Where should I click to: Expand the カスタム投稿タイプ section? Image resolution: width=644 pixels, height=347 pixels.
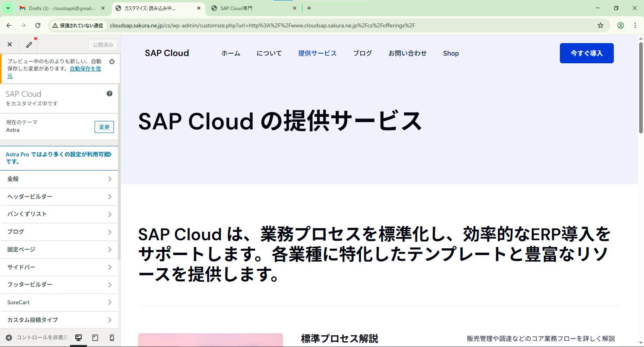pyautogui.click(x=59, y=320)
